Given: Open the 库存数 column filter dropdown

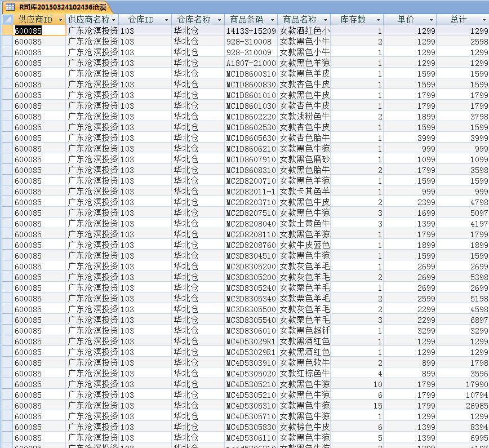Looking at the screenshot, I should point(378,20).
